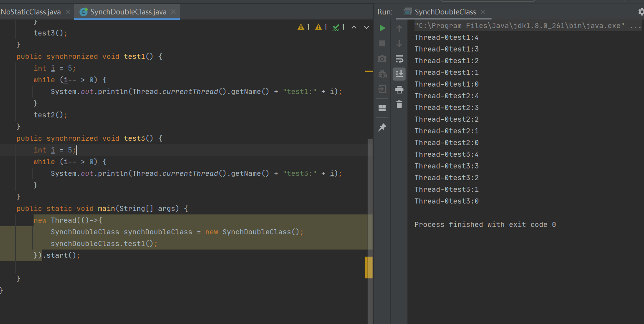Viewport: 644px width, 324px height.
Task: Click 'Process finished with exit code 0'
Action: [x=485, y=225]
